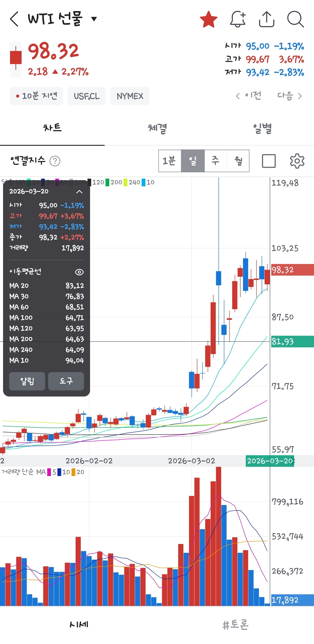Tap the back arrow icon
This screenshot has height=644, width=314.
coord(14,19)
